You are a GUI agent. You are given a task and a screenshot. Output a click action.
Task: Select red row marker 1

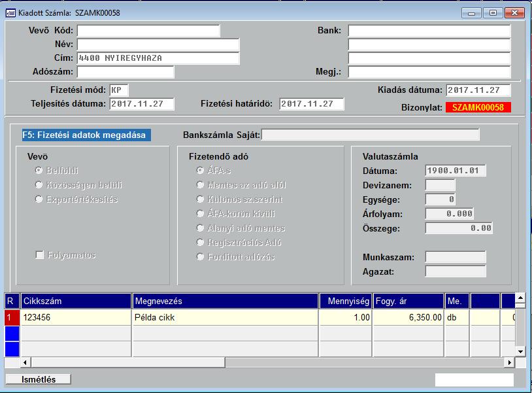[12, 317]
